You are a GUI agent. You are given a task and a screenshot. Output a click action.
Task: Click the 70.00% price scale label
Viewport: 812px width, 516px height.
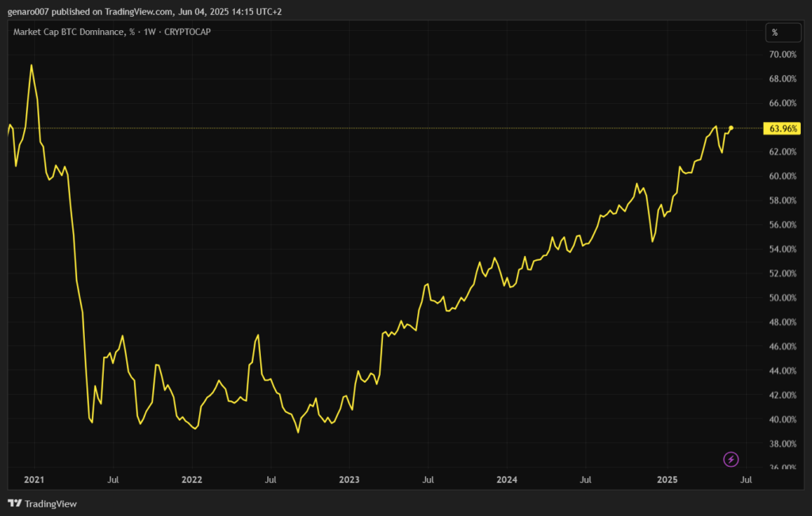(x=783, y=55)
